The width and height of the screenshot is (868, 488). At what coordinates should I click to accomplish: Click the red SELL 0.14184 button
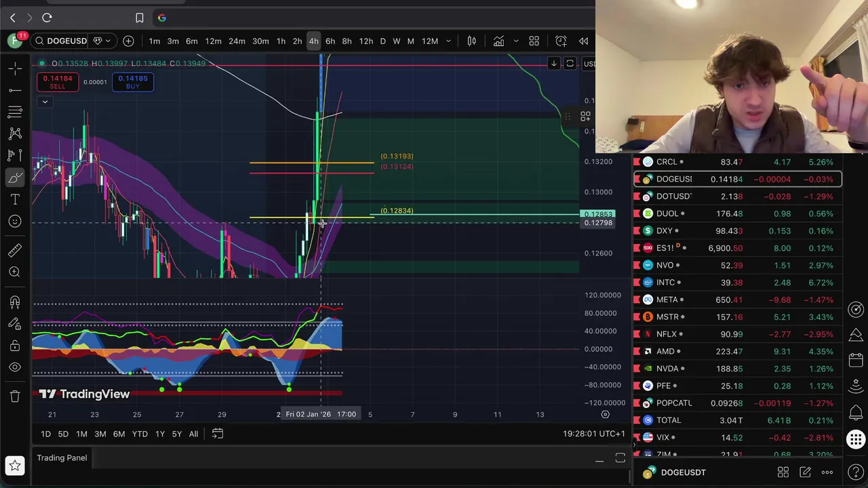(x=58, y=82)
